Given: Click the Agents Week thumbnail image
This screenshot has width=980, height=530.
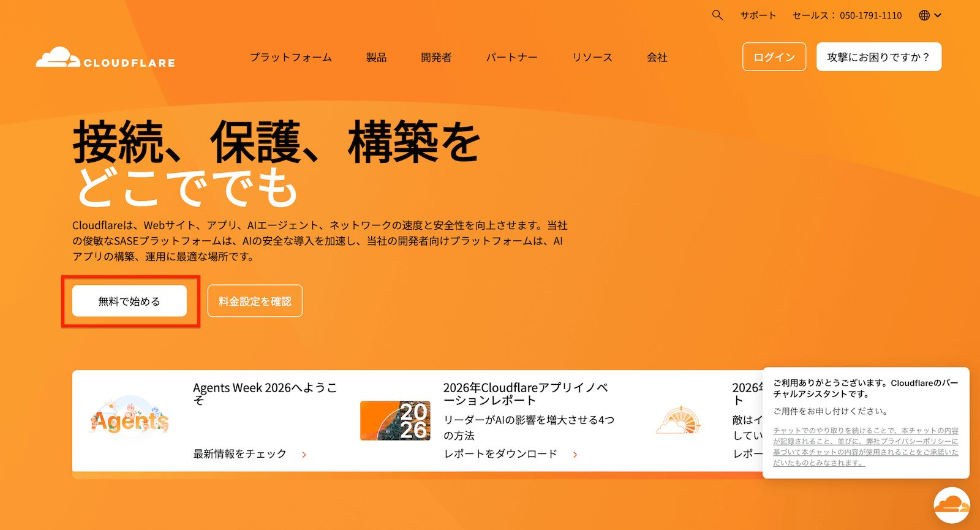Looking at the screenshot, I should tap(129, 420).
